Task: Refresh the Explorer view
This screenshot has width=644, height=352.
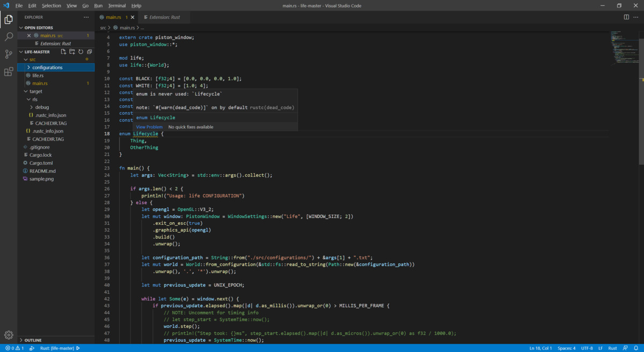Action: point(80,52)
